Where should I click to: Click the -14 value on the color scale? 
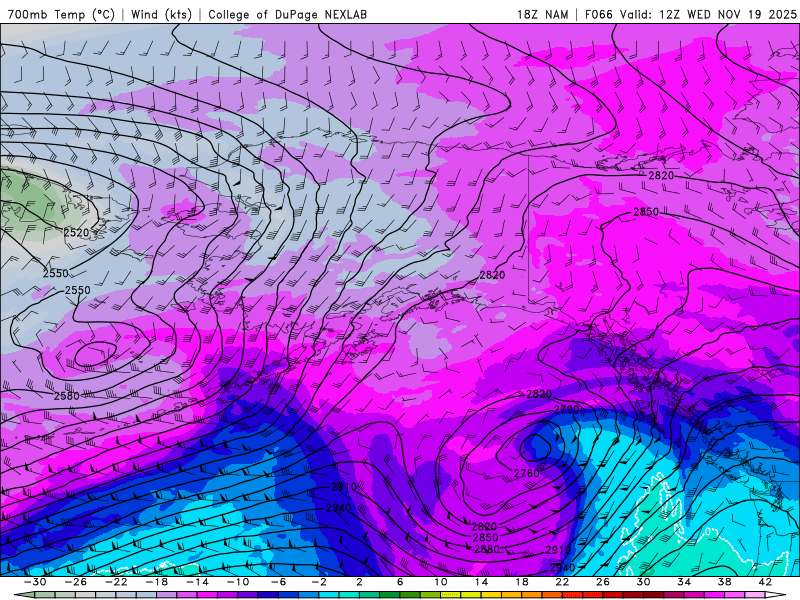pos(197,582)
